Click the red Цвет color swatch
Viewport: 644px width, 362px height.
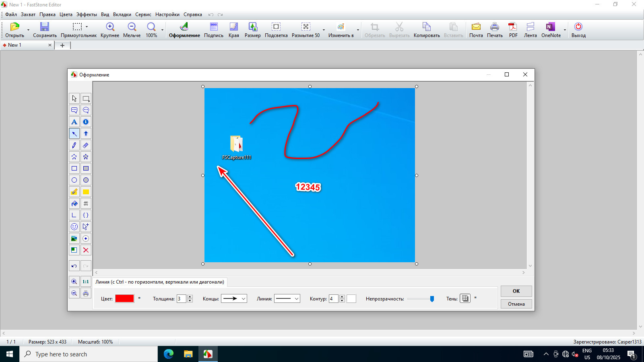pyautogui.click(x=124, y=298)
